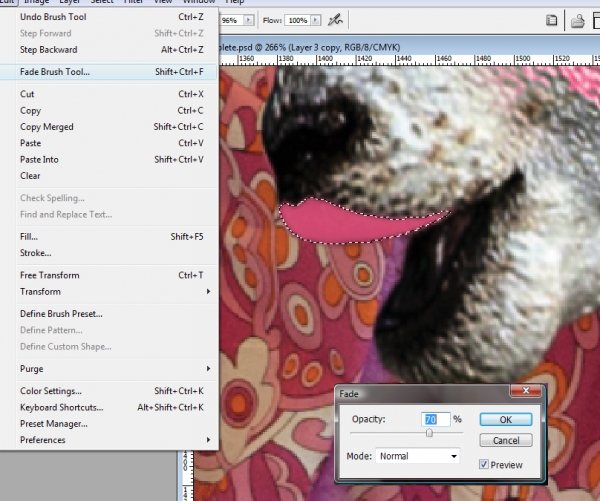Click the file browser folder icon
Image resolution: width=600 pixels, height=501 pixels.
[578, 21]
